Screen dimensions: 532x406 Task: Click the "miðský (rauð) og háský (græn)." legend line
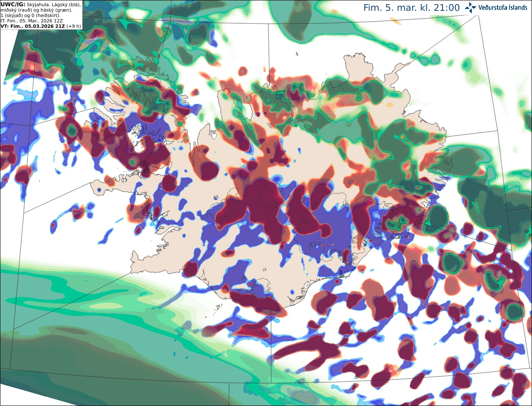click(36, 10)
